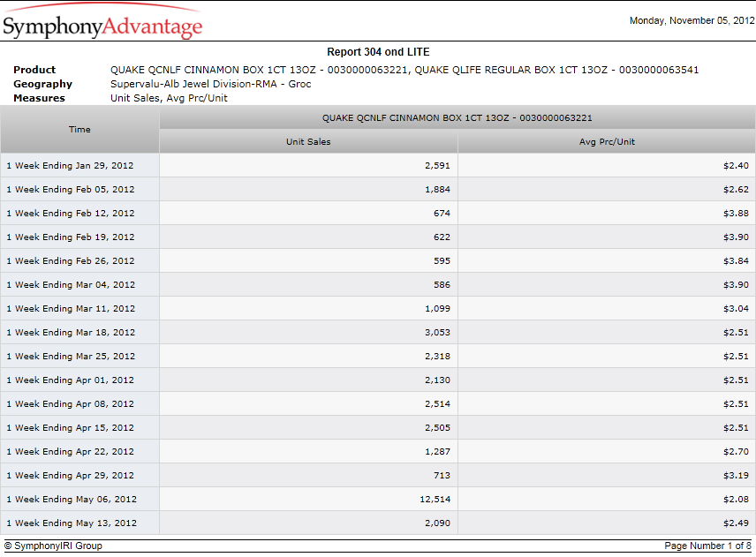Viewport: 756px width, 557px height.
Task: Click the Product label
Action: click(x=34, y=70)
